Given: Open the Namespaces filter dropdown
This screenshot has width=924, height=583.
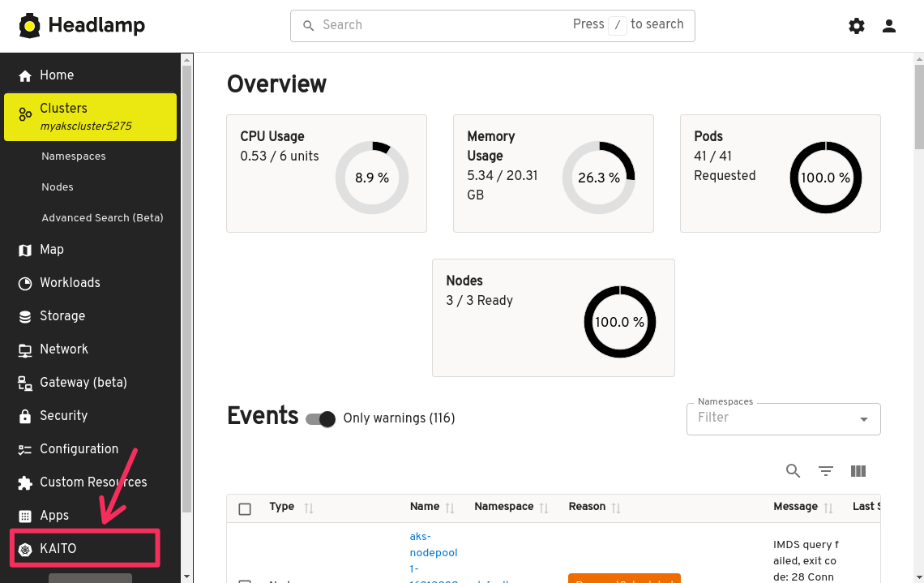Looking at the screenshot, I should pyautogui.click(x=863, y=419).
